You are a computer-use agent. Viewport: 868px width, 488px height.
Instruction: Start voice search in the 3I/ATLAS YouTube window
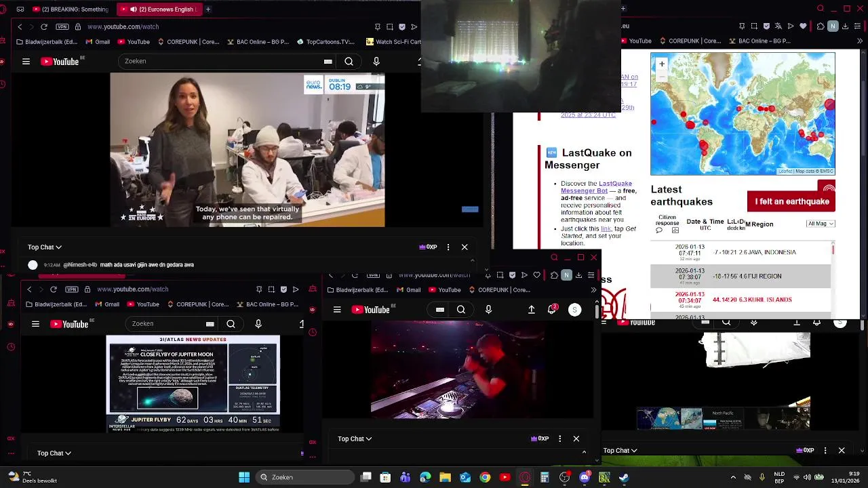(258, 324)
